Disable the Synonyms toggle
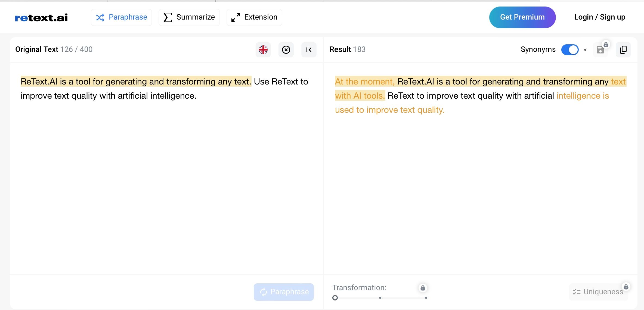 [570, 49]
